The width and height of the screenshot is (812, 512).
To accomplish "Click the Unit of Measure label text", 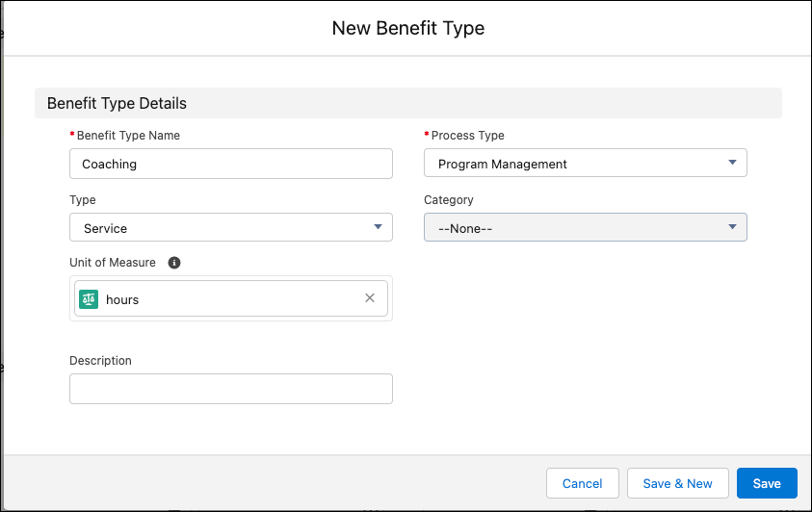I will [x=113, y=263].
